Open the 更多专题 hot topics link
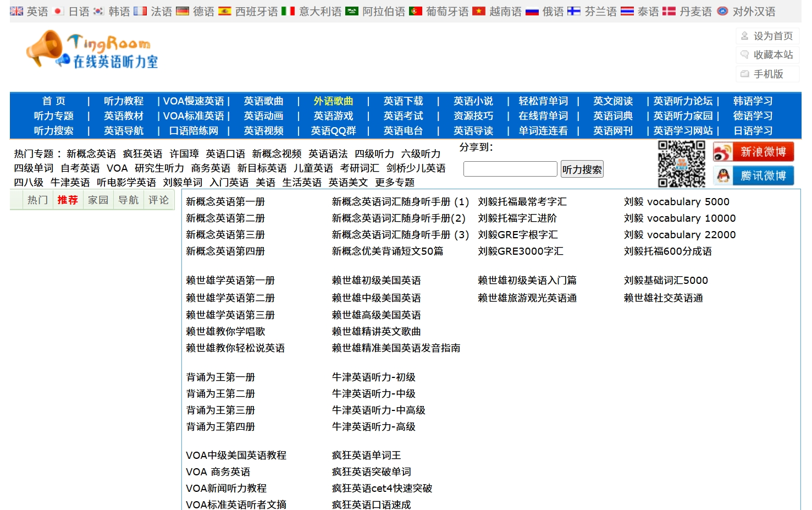Image resolution: width=812 pixels, height=510 pixels. [x=395, y=183]
